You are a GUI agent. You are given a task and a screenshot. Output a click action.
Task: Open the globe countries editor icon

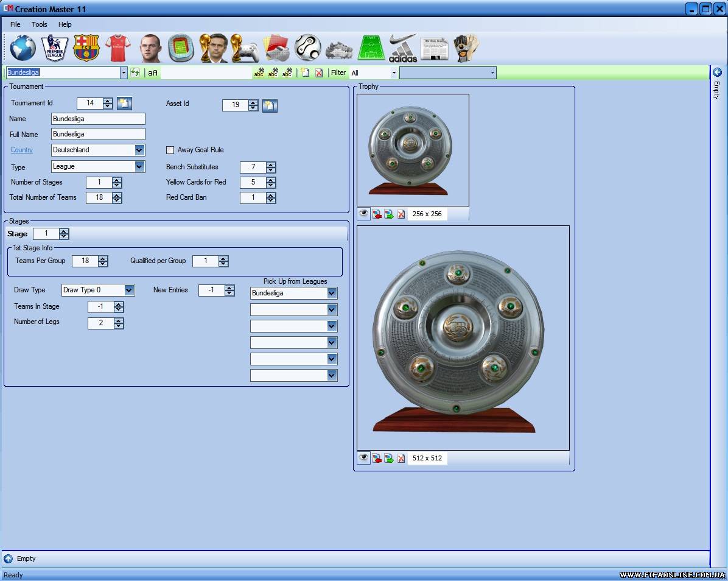(23, 48)
